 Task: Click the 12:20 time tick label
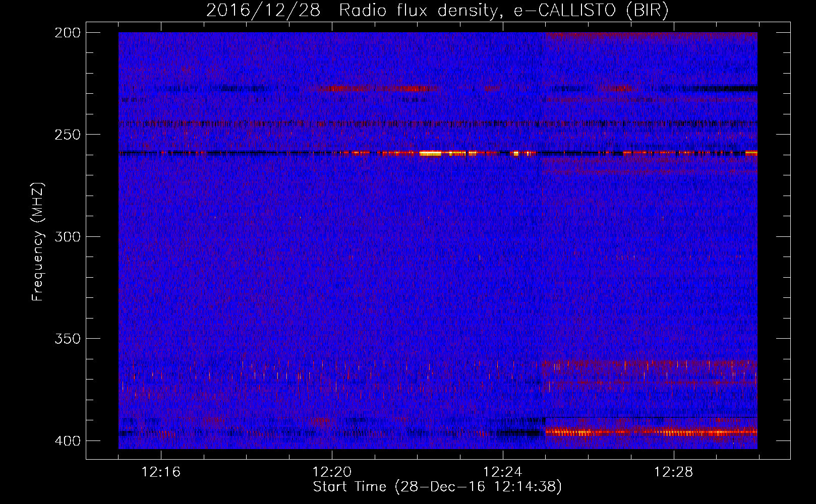click(x=332, y=472)
